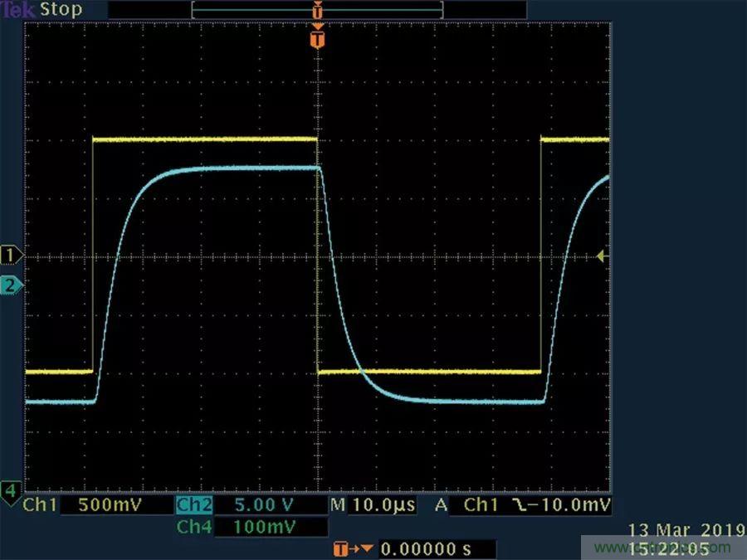The height and width of the screenshot is (560, 747).
Task: Toggle the highlighted Ch2 channel label
Action: 194,505
